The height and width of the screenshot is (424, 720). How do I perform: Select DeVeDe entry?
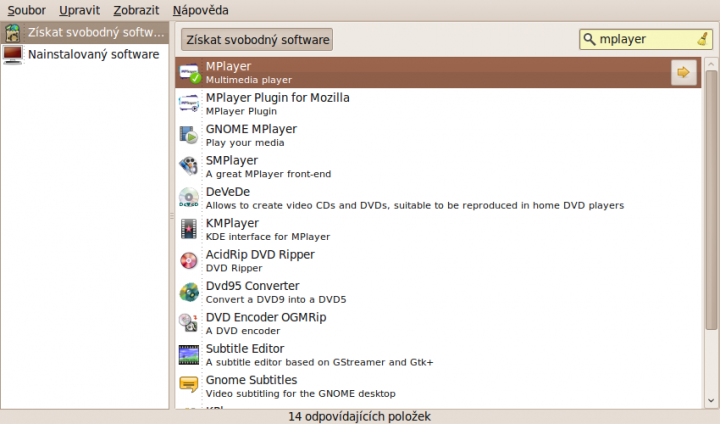pos(438,198)
